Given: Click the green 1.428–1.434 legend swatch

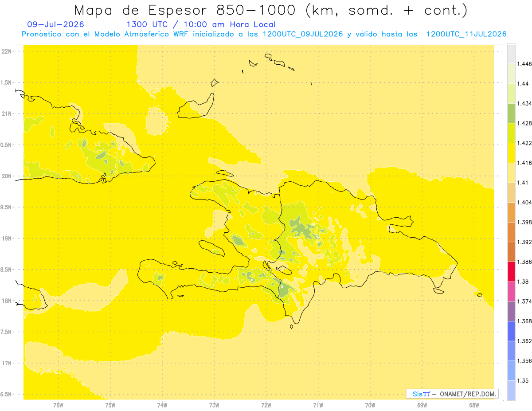Looking at the screenshot, I should (x=511, y=113).
